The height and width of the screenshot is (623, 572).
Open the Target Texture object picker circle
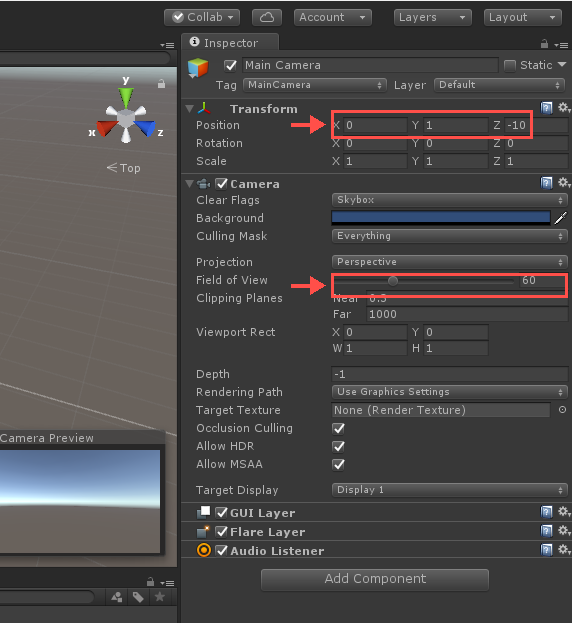point(562,410)
